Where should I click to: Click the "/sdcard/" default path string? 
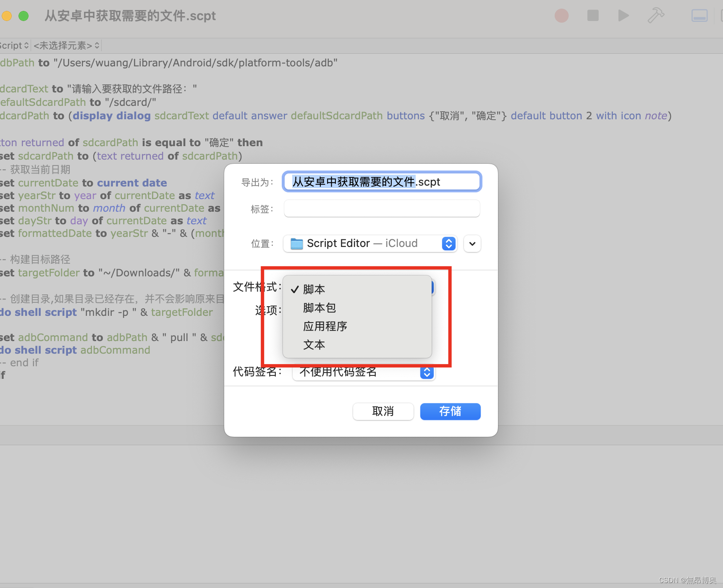pyautogui.click(x=131, y=102)
